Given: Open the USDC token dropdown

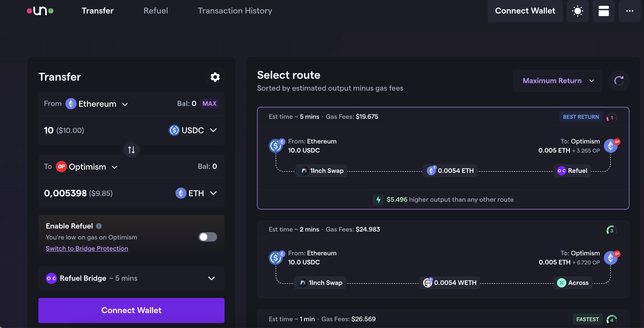Looking at the screenshot, I should [x=193, y=130].
